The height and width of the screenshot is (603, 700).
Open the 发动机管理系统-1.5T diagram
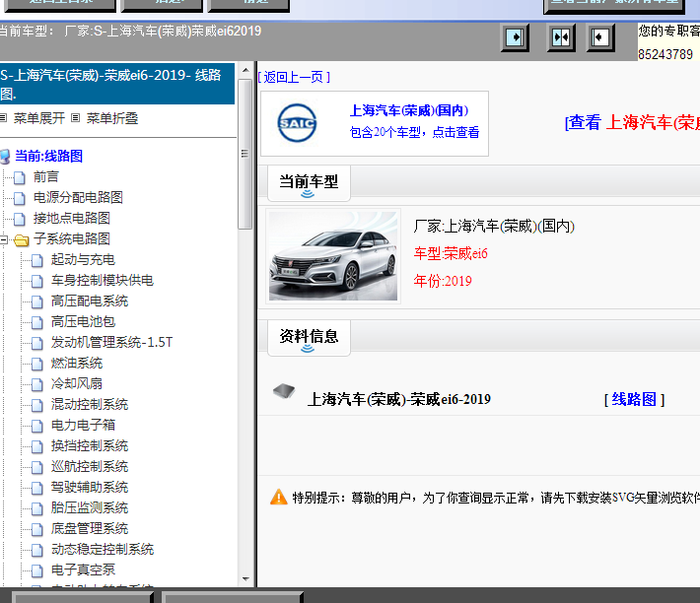(111, 342)
